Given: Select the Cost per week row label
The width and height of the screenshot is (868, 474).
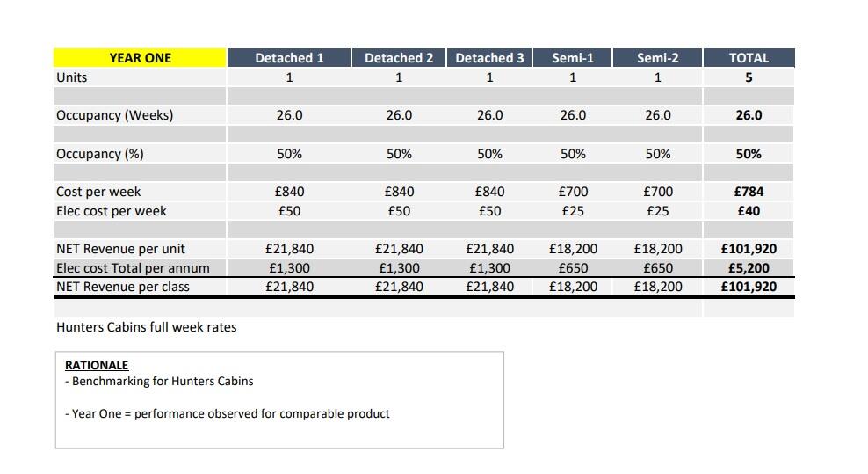Looking at the screenshot, I should click(x=98, y=192).
